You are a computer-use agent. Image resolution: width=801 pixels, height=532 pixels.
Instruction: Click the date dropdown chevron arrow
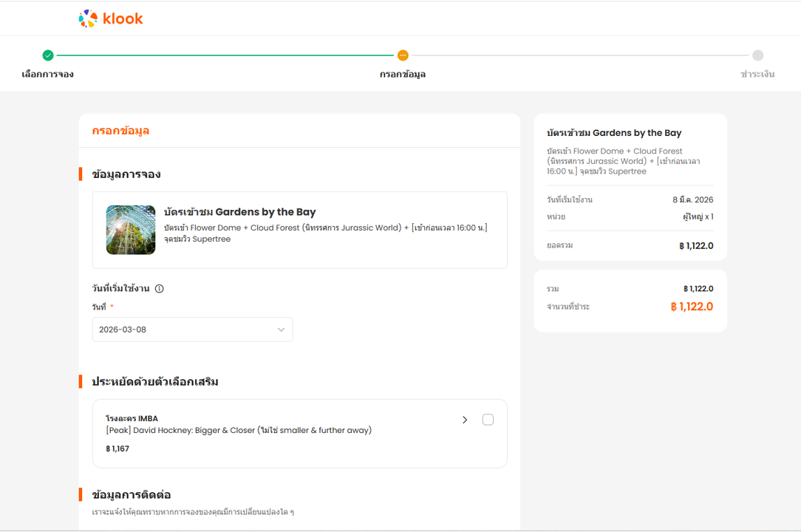point(281,330)
